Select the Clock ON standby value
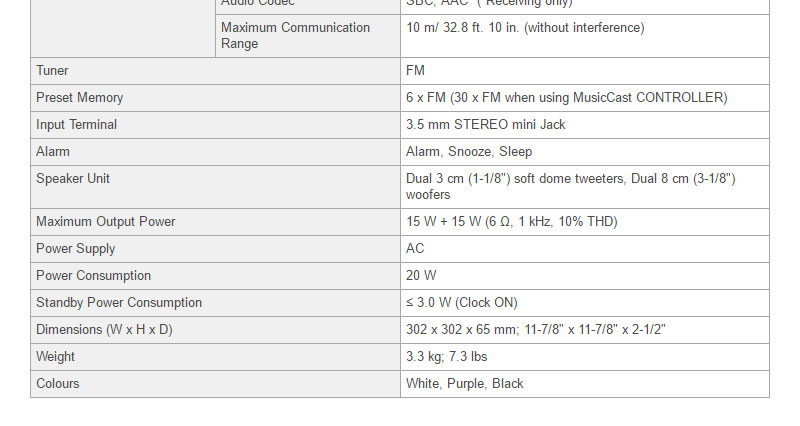Screen dimensions: 800x426 (462, 303)
